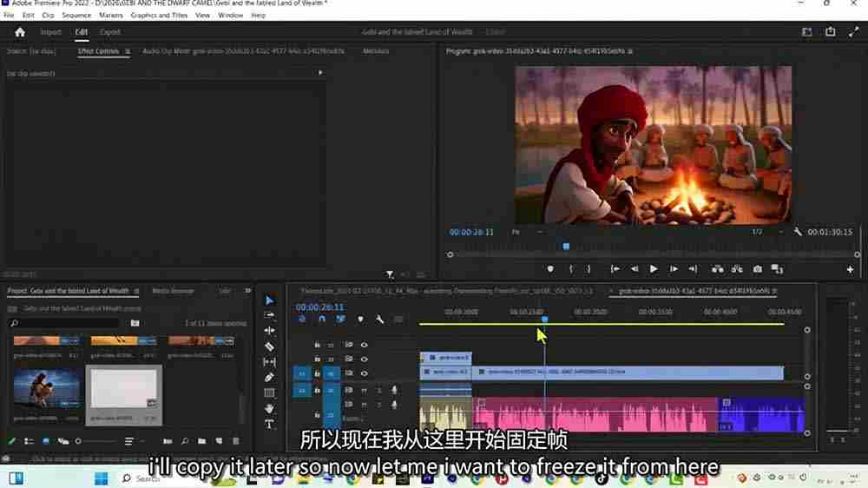This screenshot has height=488, width=868.
Task: Toggle V3 track output eye
Action: (x=365, y=345)
